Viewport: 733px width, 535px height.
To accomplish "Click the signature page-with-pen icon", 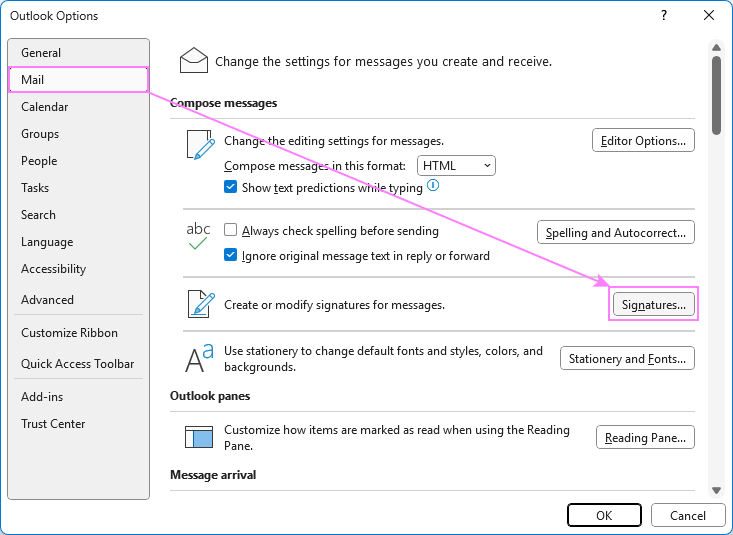I will pos(201,304).
